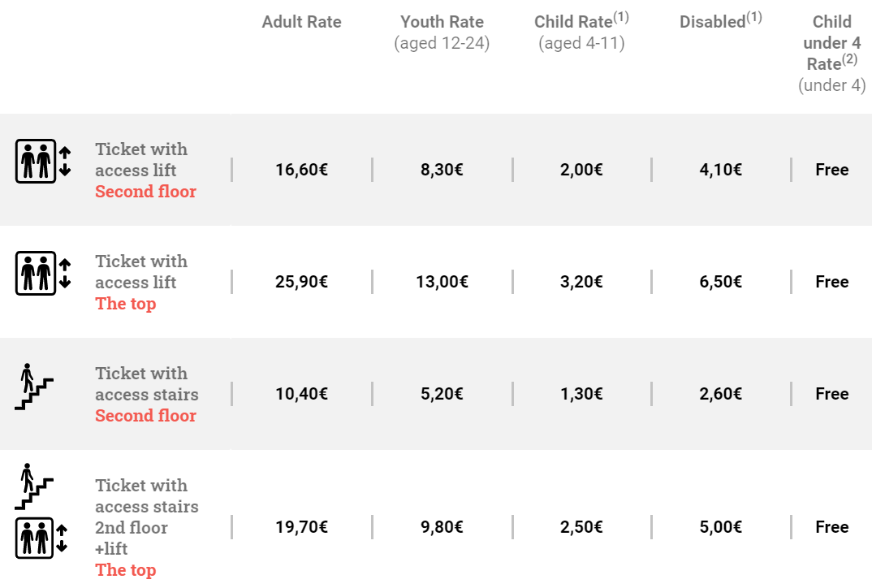Screen dimensions: 872x588
Task: Select the 25,90€ adult top price
Action: tap(301, 282)
